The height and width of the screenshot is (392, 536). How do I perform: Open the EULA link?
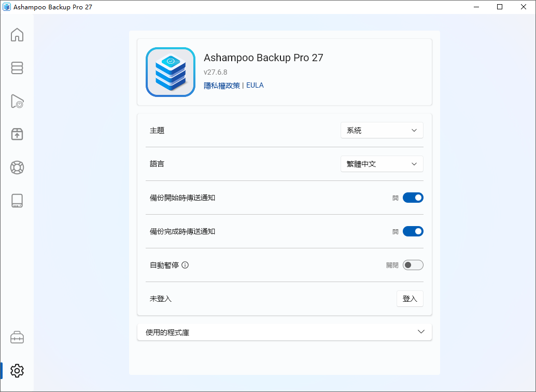point(255,85)
